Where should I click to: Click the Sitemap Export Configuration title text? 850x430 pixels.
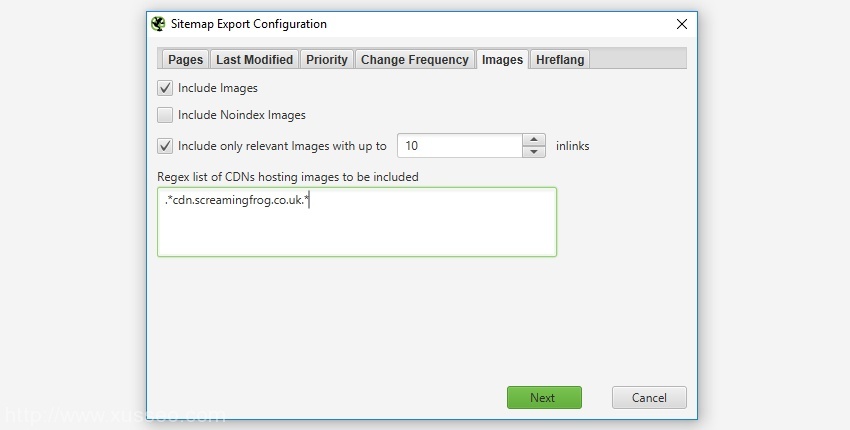click(249, 24)
